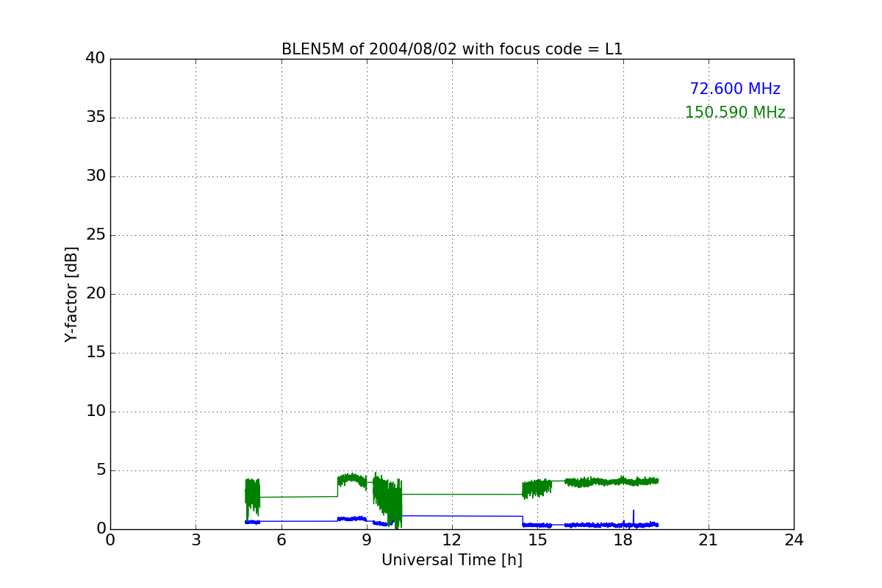The image size is (882, 588).
Task: Click the y-axis tick label '35'
Action: click(96, 118)
